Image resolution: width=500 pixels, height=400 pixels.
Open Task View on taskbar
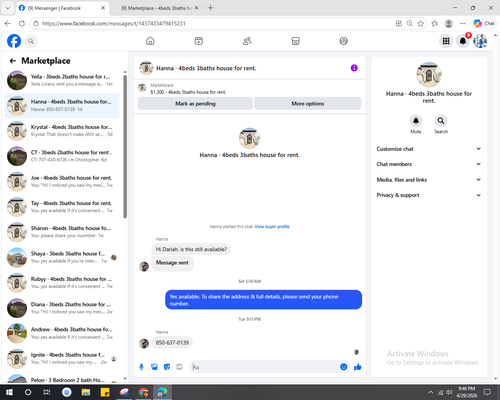coord(47,392)
